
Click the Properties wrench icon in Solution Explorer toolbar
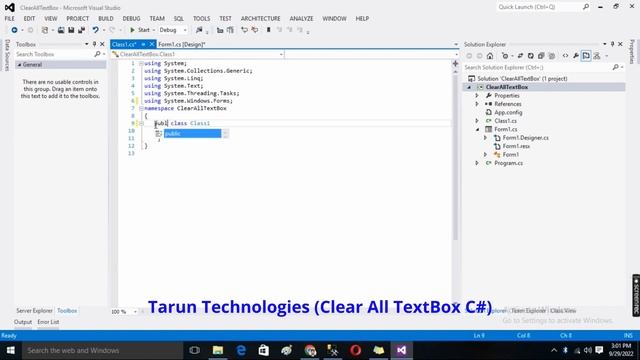pos(576,56)
